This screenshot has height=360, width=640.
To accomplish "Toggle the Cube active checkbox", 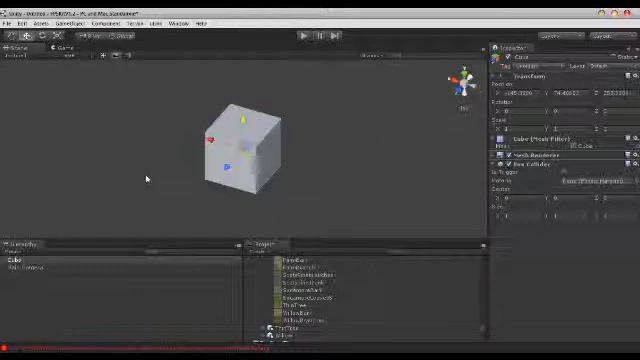I will (x=508, y=57).
